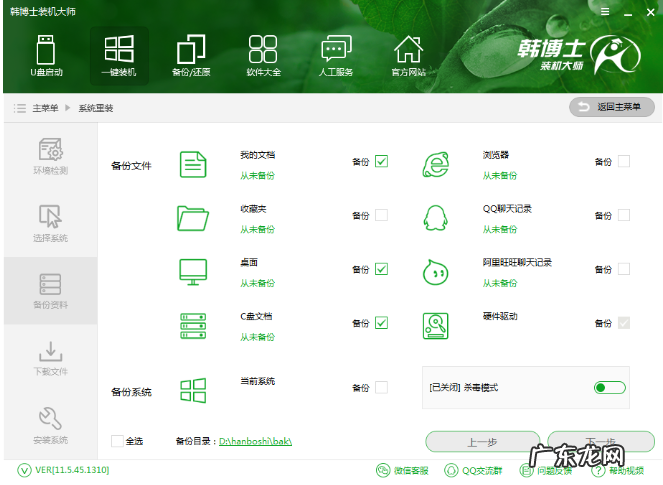
Task: Click the C盘文档 drive icon
Action: tap(193, 326)
